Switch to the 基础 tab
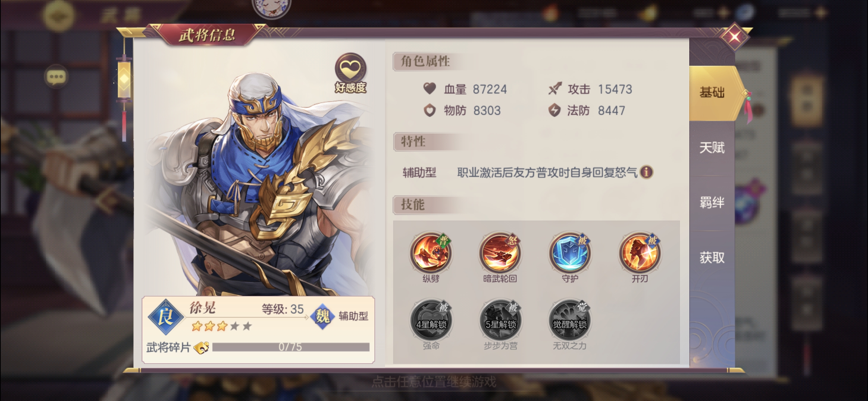Image resolution: width=868 pixels, height=401 pixels. pyautogui.click(x=712, y=93)
